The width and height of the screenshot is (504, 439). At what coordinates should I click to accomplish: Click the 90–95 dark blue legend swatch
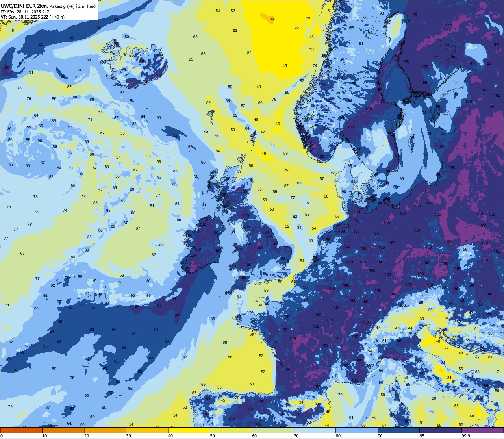398,430
